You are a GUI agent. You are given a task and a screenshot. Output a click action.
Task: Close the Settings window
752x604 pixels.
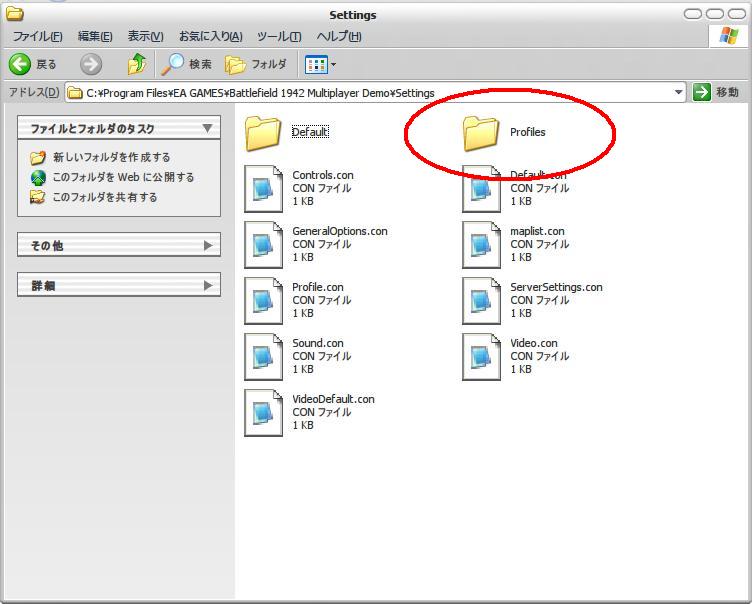click(737, 14)
